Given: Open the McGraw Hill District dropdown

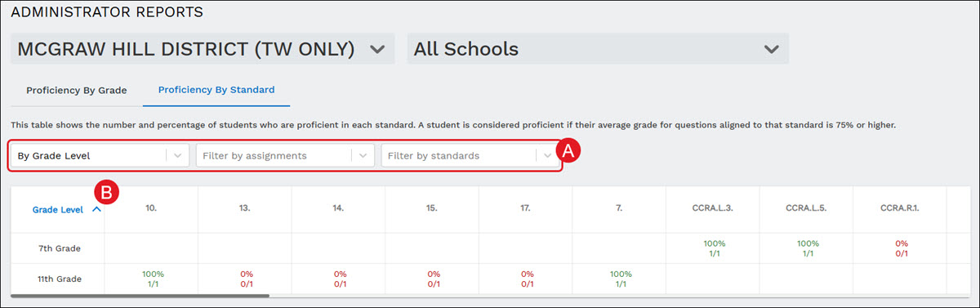Looking at the screenshot, I should click(x=203, y=49).
